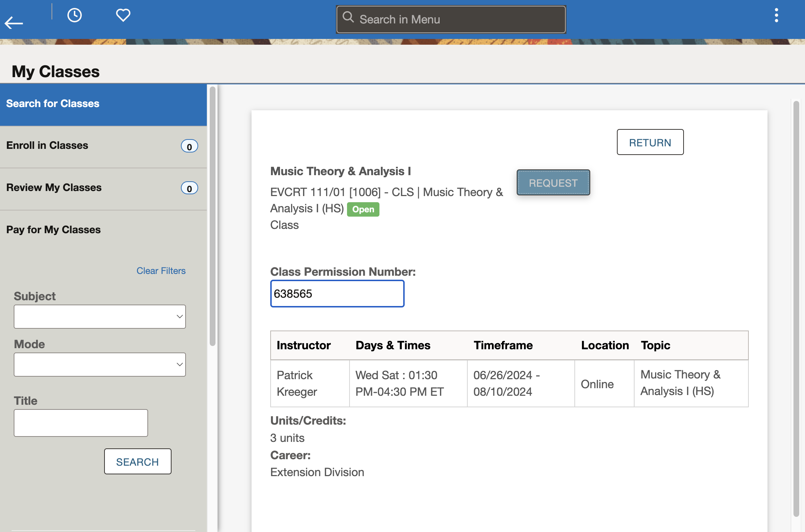Focus the Search in Menu field

(451, 19)
